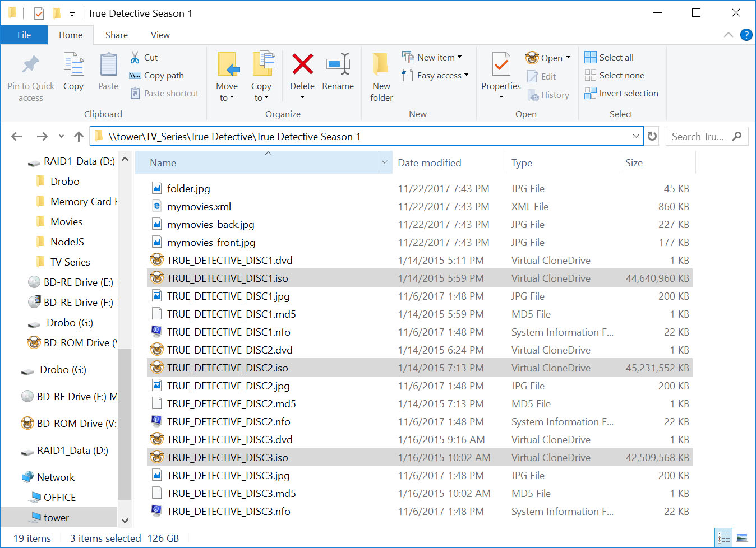This screenshot has width=756, height=548.
Task: Switch to the View tab
Action: [x=160, y=35]
